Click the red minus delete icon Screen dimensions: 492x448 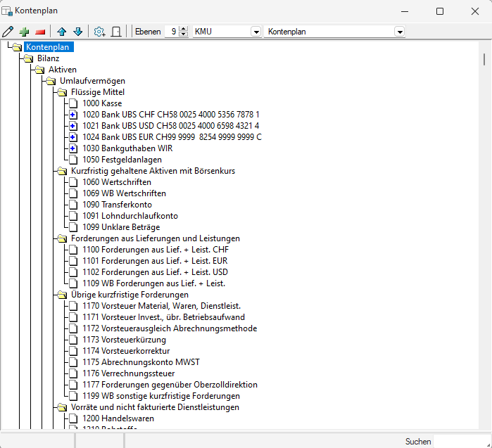coord(40,32)
